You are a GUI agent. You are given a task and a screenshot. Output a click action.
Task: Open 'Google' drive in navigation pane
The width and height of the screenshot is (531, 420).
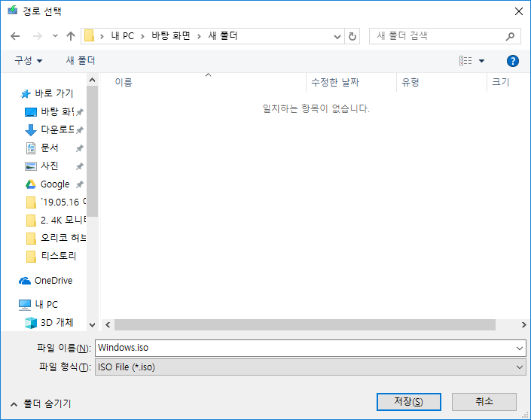(55, 184)
